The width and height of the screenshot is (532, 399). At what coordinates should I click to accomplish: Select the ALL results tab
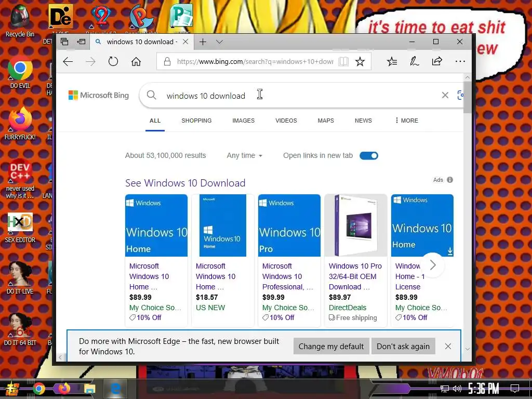tap(155, 121)
